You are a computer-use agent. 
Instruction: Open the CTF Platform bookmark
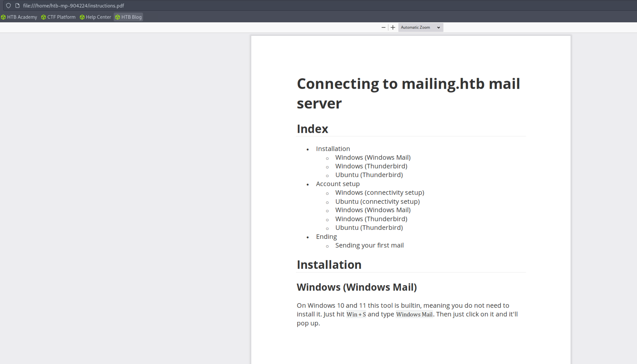(58, 17)
